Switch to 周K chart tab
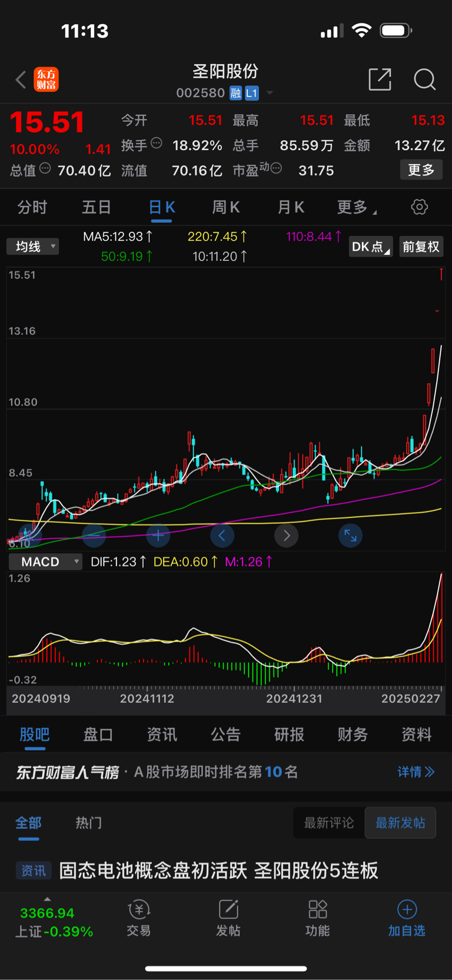The width and height of the screenshot is (452, 980). [226, 207]
